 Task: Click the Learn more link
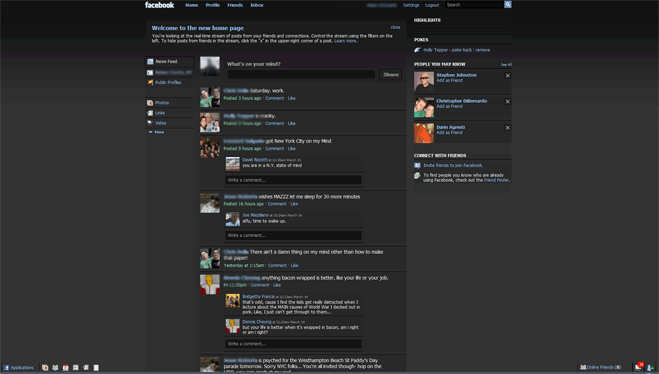click(x=345, y=41)
